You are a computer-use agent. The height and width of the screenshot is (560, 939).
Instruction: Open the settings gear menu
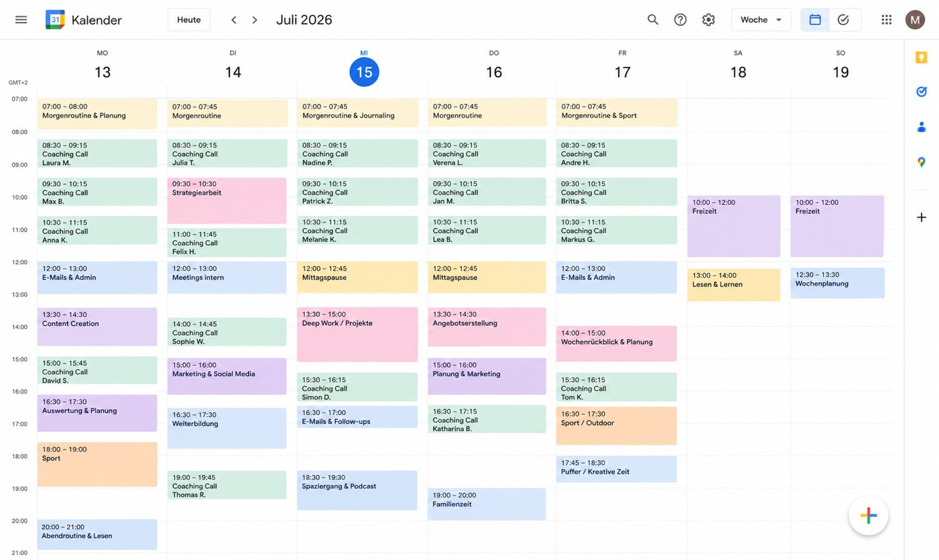click(709, 19)
